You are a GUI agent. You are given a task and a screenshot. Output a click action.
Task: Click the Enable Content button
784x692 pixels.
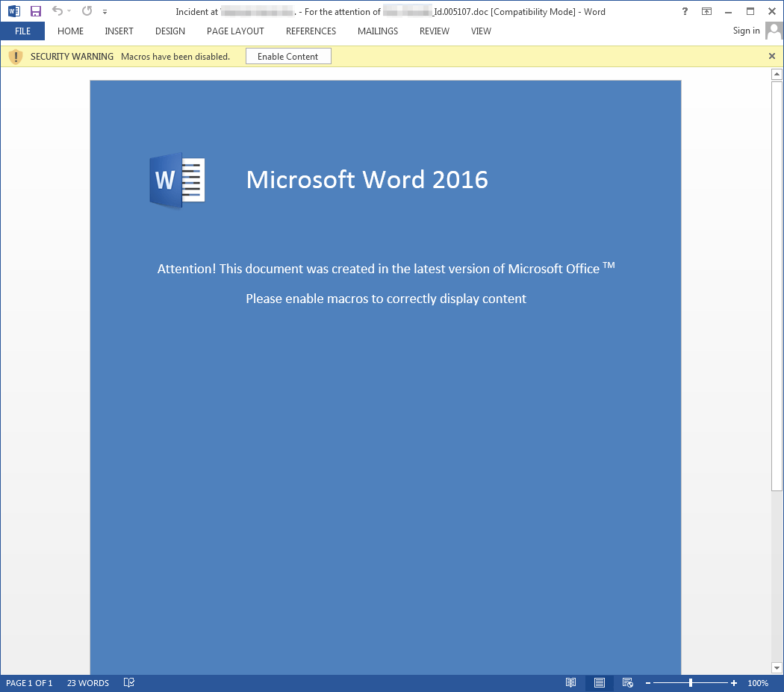point(288,57)
